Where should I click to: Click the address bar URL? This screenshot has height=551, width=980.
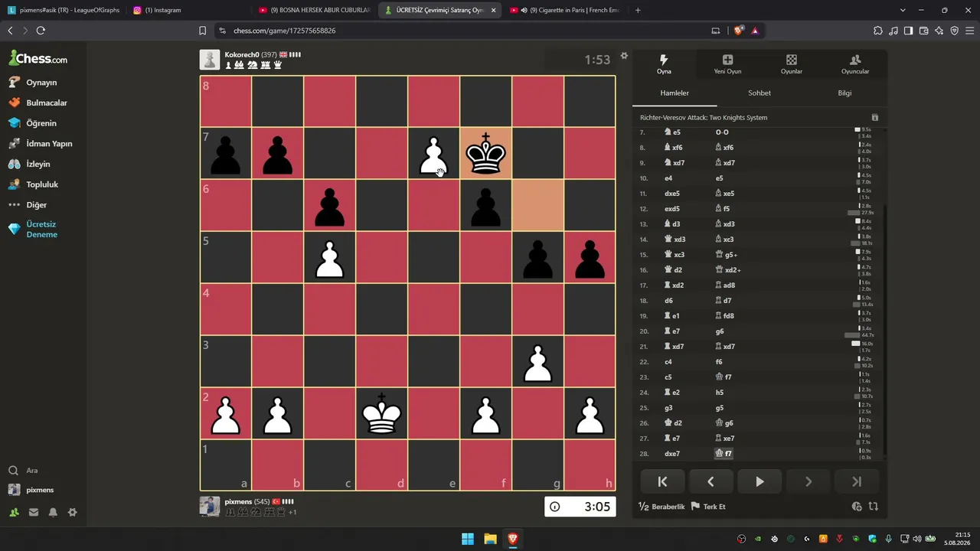coord(285,31)
